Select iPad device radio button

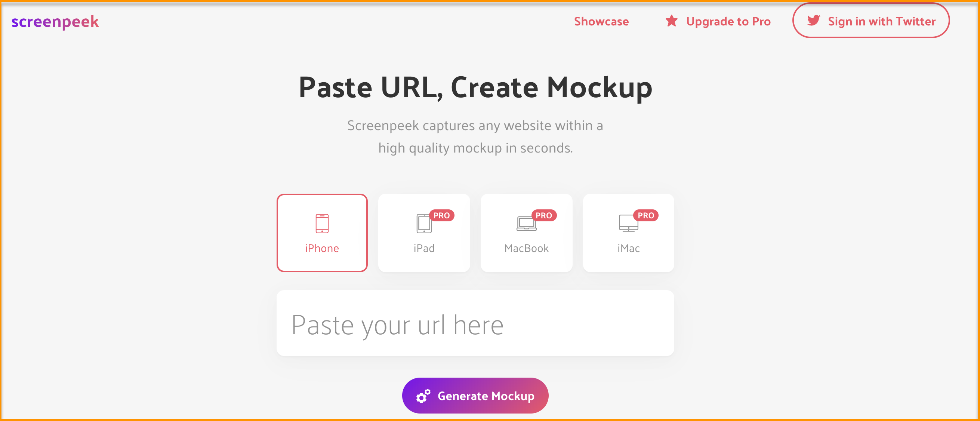(x=424, y=232)
